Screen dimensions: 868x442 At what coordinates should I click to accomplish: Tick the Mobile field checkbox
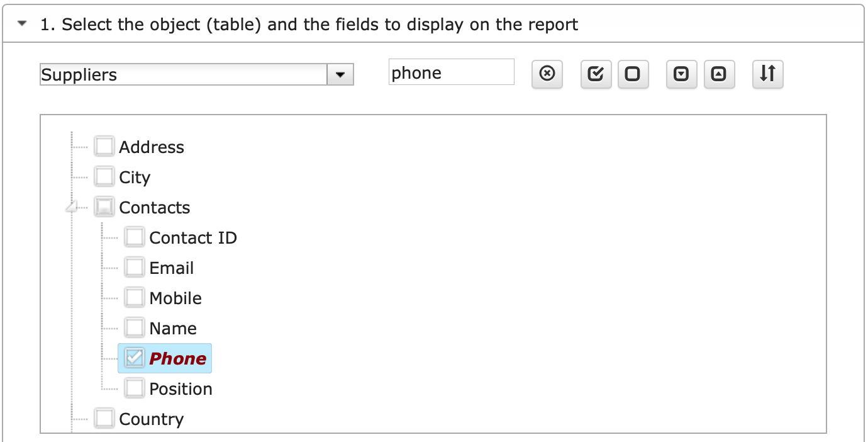(x=134, y=298)
